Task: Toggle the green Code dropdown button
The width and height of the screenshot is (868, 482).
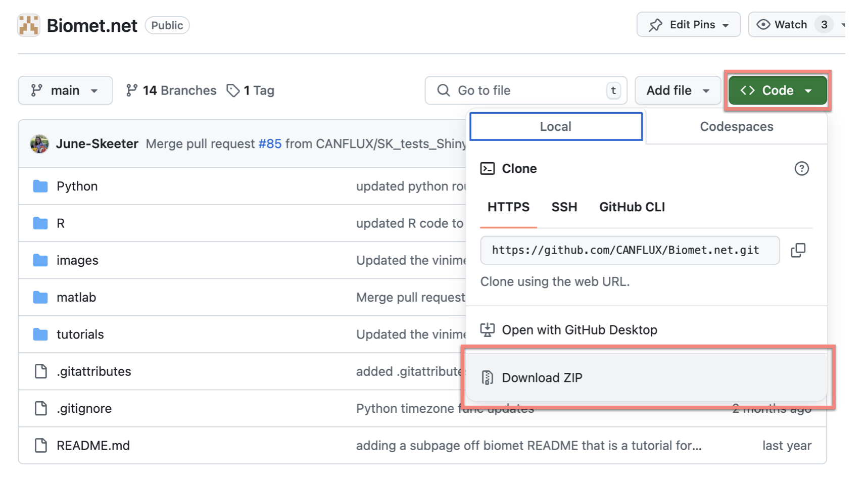Action: [x=778, y=90]
